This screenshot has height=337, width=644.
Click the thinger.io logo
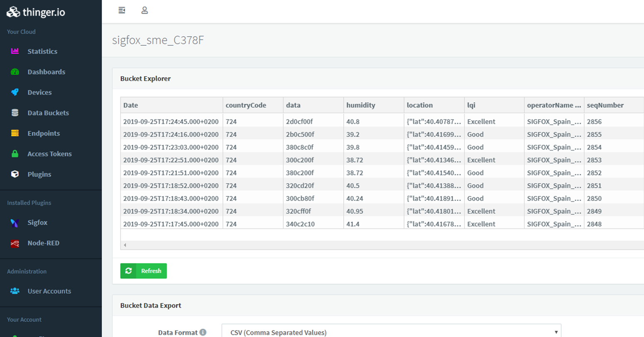click(x=36, y=12)
